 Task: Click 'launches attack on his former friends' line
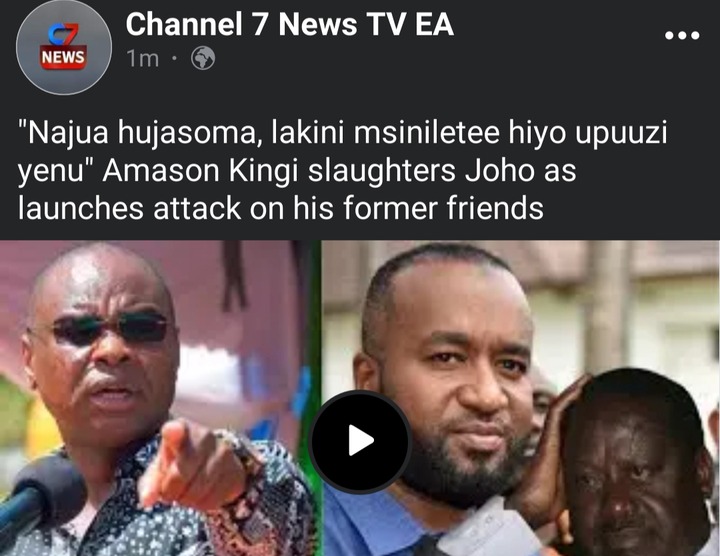(x=281, y=208)
